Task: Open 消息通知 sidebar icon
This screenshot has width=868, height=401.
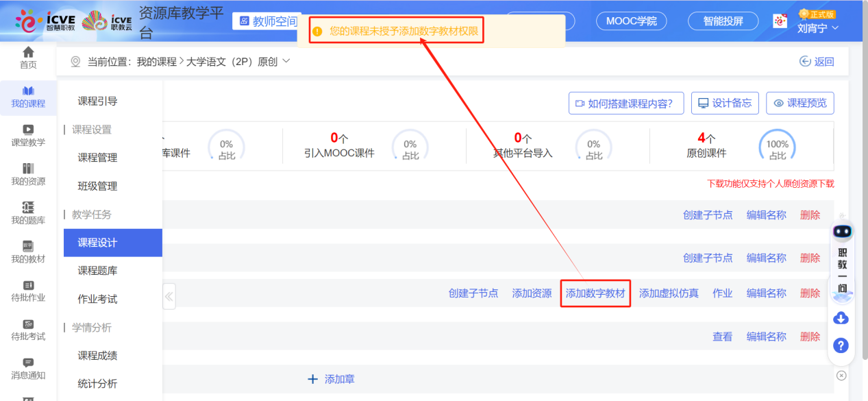Action: click(28, 368)
